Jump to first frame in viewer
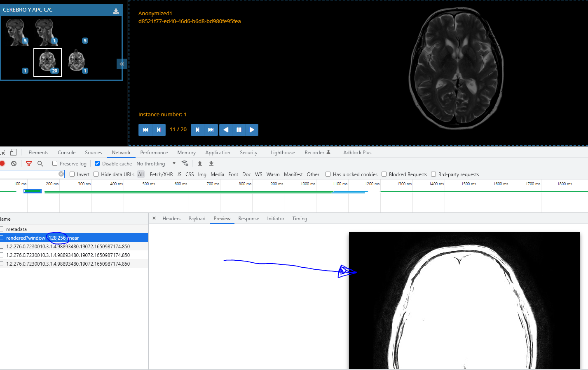This screenshot has width=588, height=370. [145, 130]
